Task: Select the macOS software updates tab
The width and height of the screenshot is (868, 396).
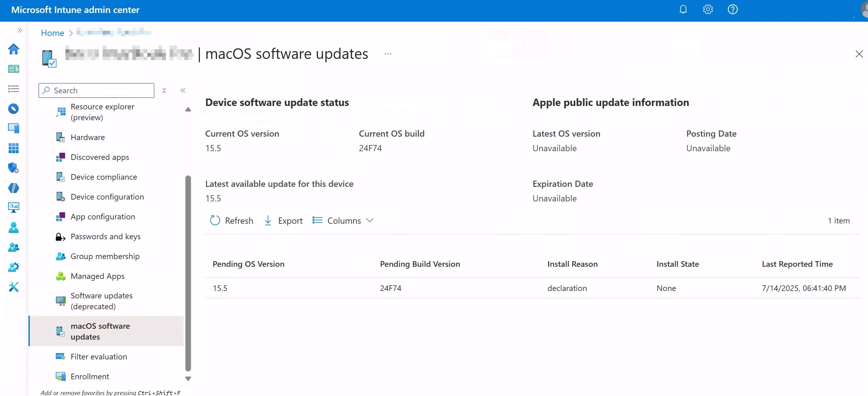Action: pyautogui.click(x=100, y=331)
